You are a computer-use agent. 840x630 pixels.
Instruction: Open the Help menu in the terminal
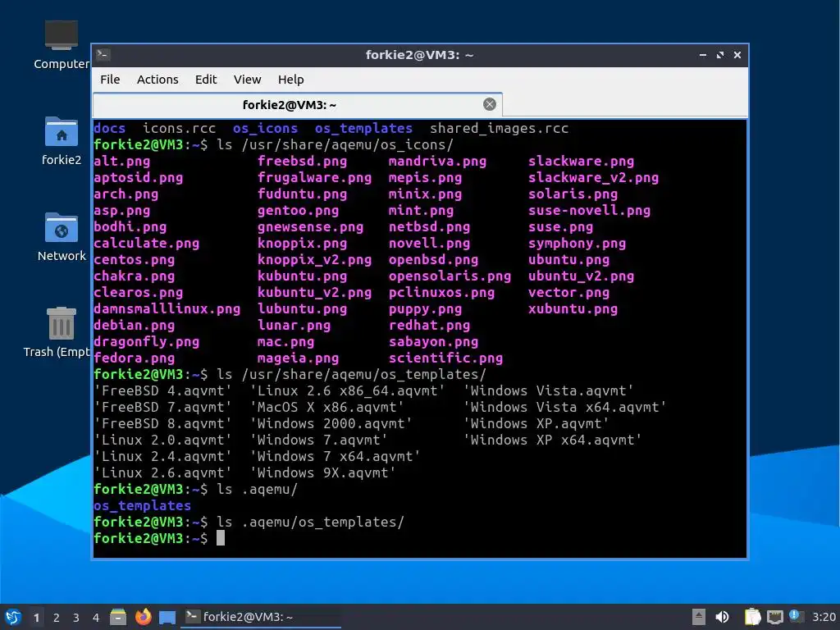point(291,80)
